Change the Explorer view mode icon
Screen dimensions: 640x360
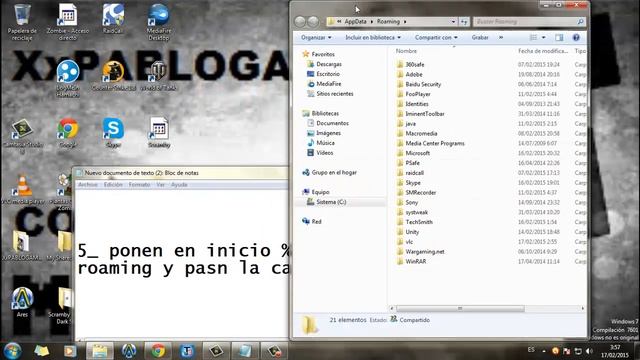(x=533, y=38)
